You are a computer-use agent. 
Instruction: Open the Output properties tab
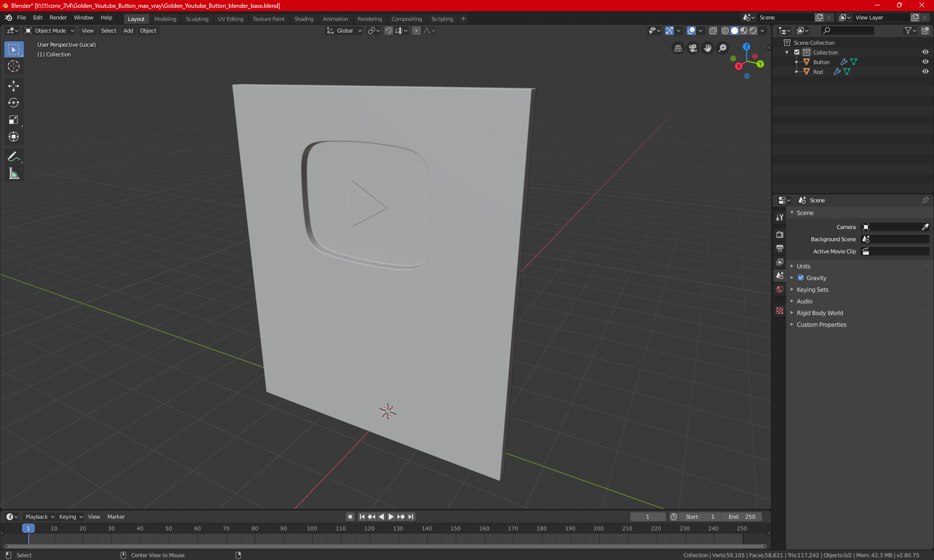pyautogui.click(x=780, y=248)
